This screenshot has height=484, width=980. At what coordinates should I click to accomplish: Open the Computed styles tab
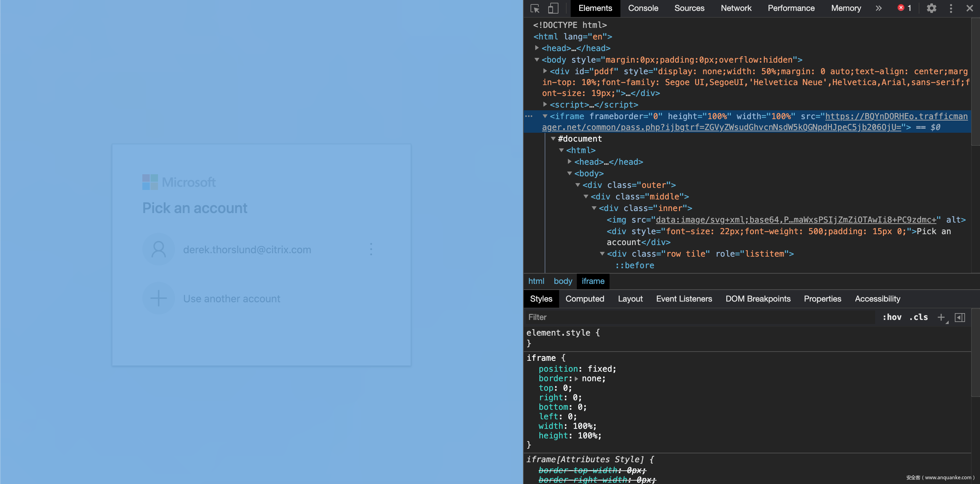click(x=584, y=299)
